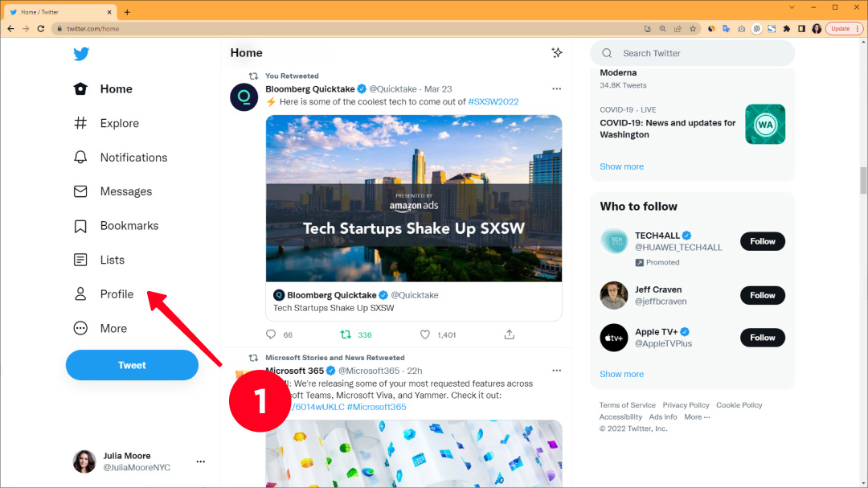Open Microsoft 365 profile name in tweet
868x488 pixels.
pyautogui.click(x=294, y=371)
